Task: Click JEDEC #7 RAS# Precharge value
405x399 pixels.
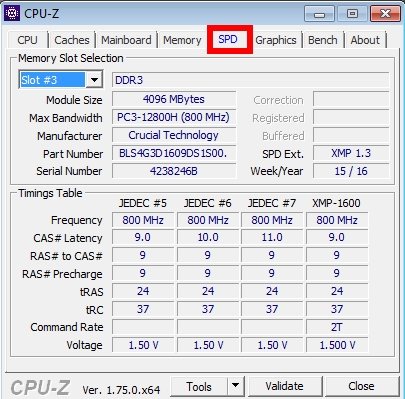Action: click(272, 273)
